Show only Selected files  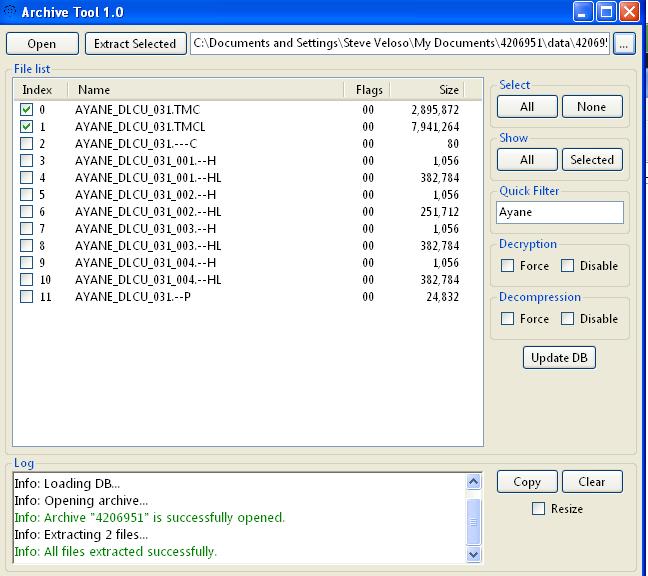click(x=591, y=160)
